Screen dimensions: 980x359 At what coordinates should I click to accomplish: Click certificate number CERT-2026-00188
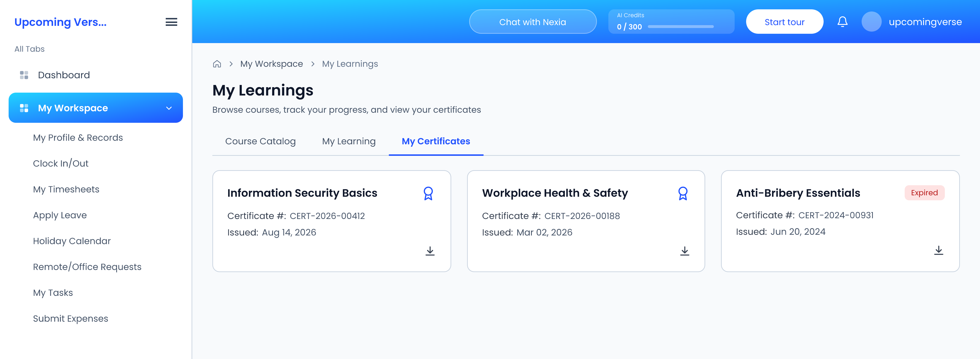click(x=582, y=216)
